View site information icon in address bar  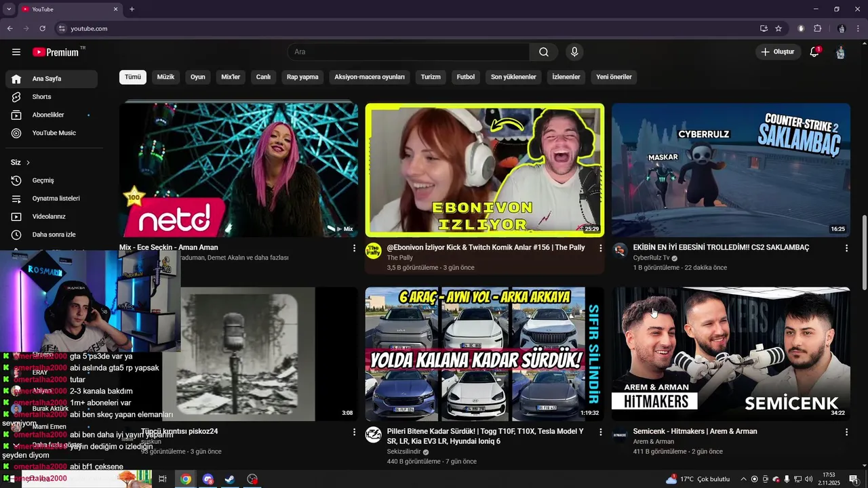point(62,28)
